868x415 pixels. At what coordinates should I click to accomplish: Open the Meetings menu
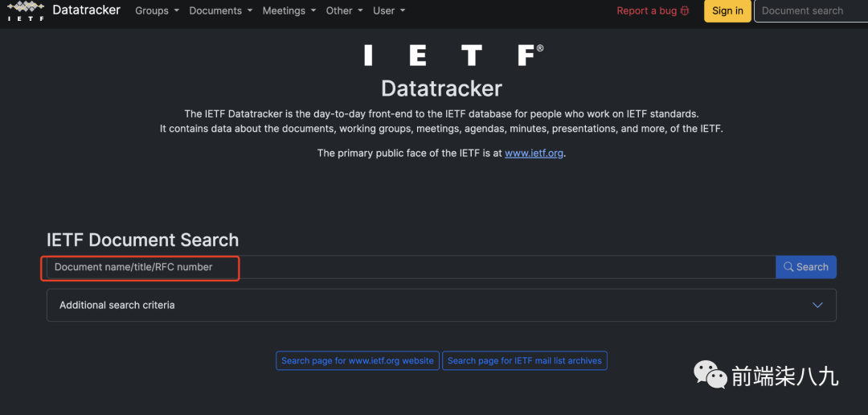(289, 10)
